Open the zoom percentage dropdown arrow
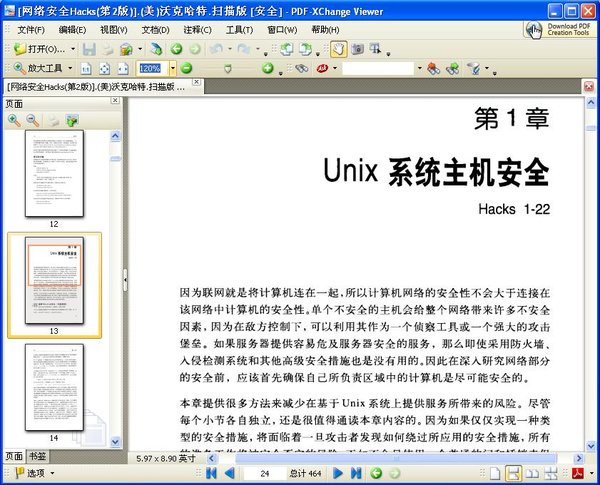This screenshot has width=600, height=485. pyautogui.click(x=172, y=68)
